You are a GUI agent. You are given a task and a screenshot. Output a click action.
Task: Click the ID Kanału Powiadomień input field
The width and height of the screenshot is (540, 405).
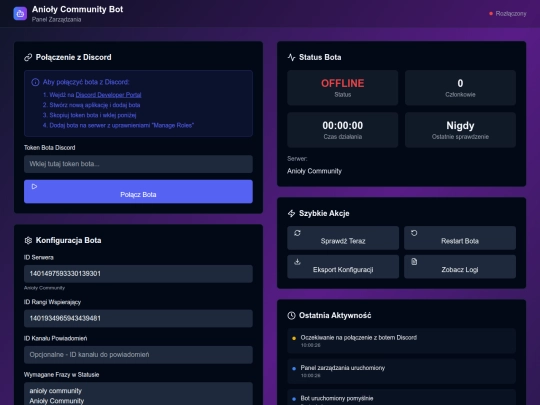tap(138, 355)
